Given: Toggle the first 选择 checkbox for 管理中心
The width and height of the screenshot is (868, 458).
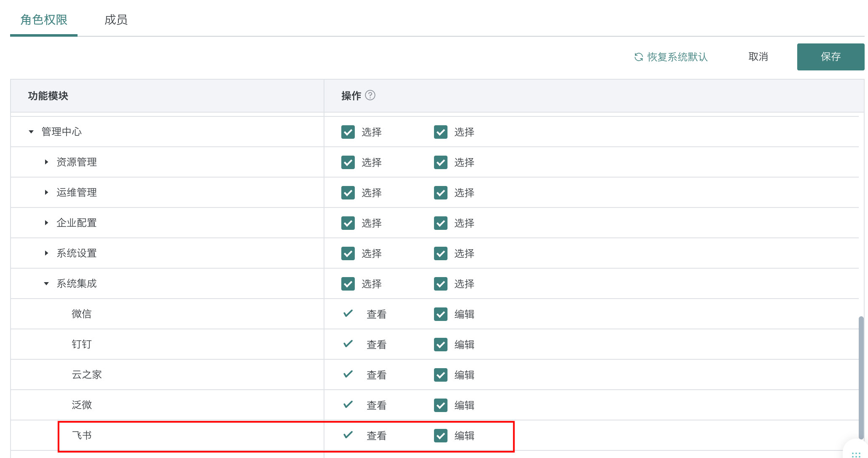Looking at the screenshot, I should point(348,132).
